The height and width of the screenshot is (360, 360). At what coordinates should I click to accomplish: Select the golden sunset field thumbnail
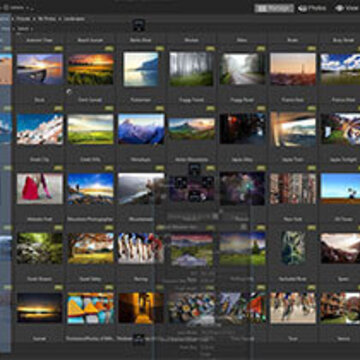[x=91, y=69]
